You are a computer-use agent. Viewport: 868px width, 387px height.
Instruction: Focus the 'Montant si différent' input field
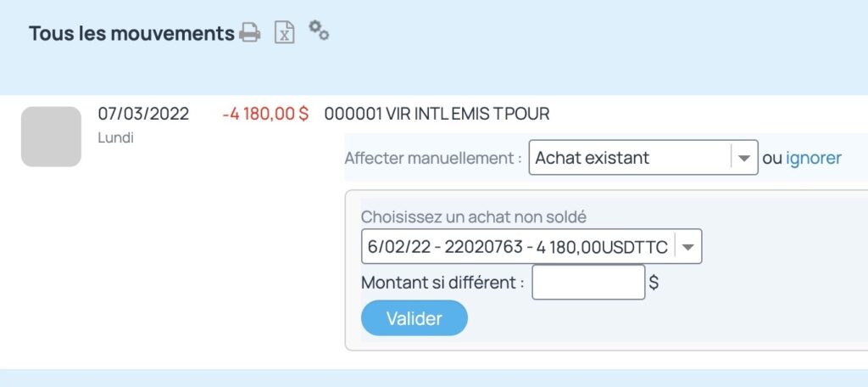pyautogui.click(x=588, y=283)
